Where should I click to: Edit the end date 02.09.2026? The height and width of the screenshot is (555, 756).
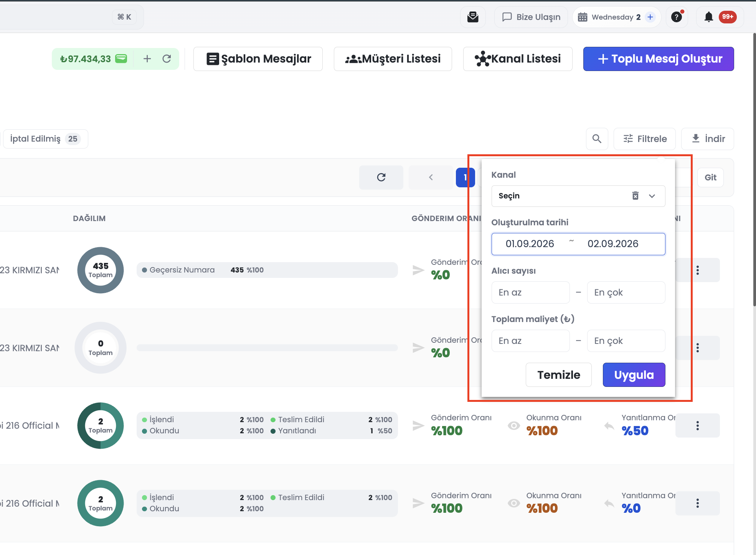pos(613,244)
